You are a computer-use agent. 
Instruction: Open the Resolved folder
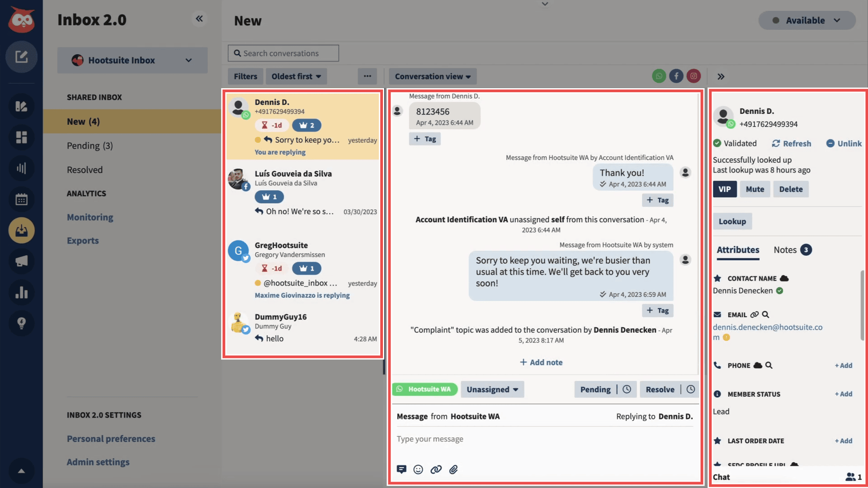click(x=85, y=169)
